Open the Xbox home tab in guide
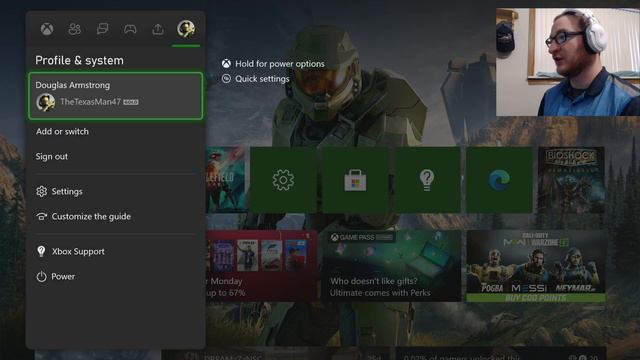This screenshot has height=360, width=640. [47, 29]
